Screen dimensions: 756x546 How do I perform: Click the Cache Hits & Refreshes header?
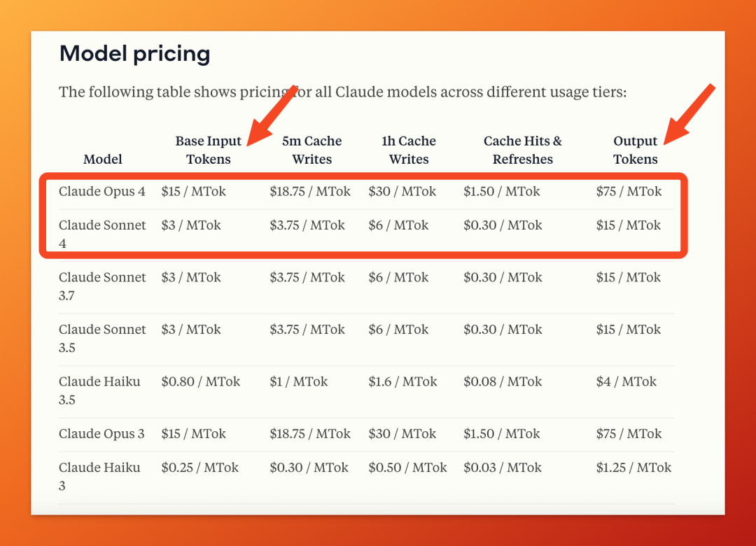pos(523,150)
